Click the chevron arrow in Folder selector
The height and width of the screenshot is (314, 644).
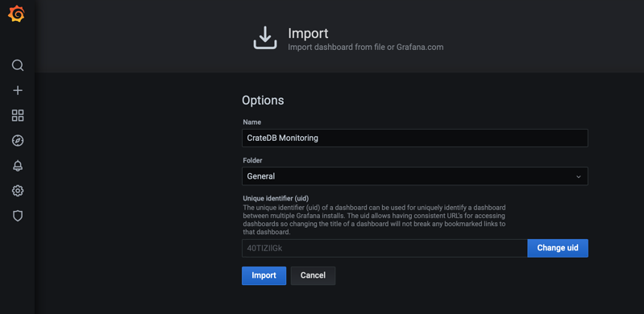pyautogui.click(x=578, y=176)
